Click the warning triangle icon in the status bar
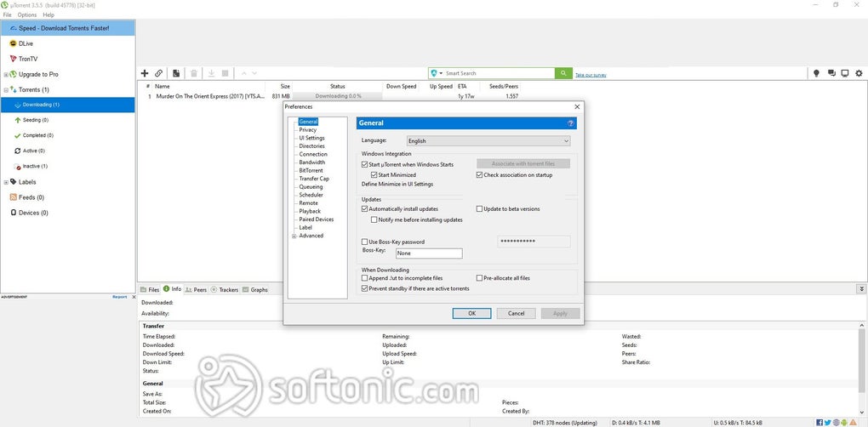Viewport: 868px width, 427px height. coord(853,423)
